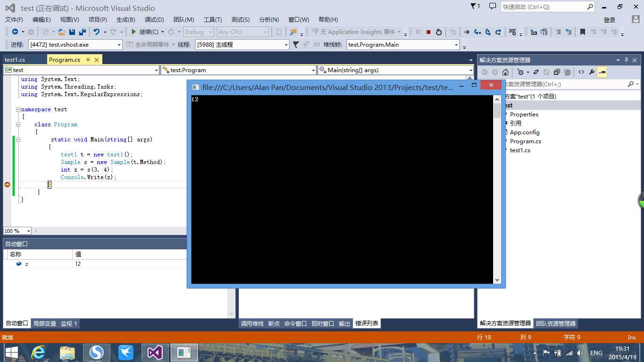The height and width of the screenshot is (362, 644).
Task: Toggle the highlighted Preview Selected Items button
Action: click(x=602, y=72)
